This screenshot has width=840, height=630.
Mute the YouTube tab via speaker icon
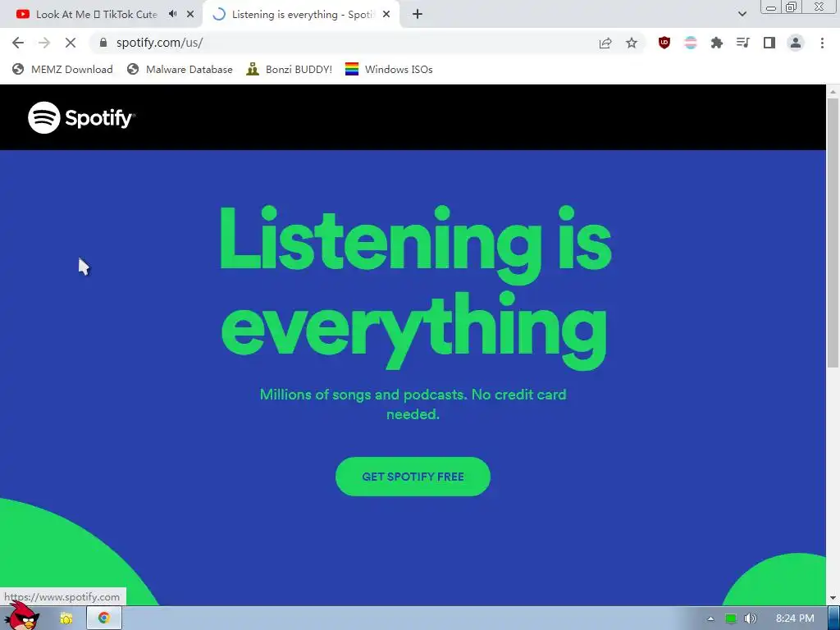(x=172, y=14)
